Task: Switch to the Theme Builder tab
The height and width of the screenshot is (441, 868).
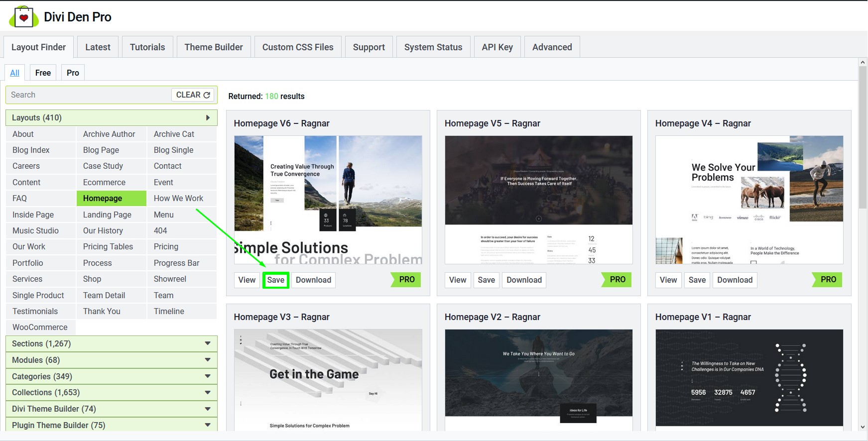Action: [x=214, y=47]
